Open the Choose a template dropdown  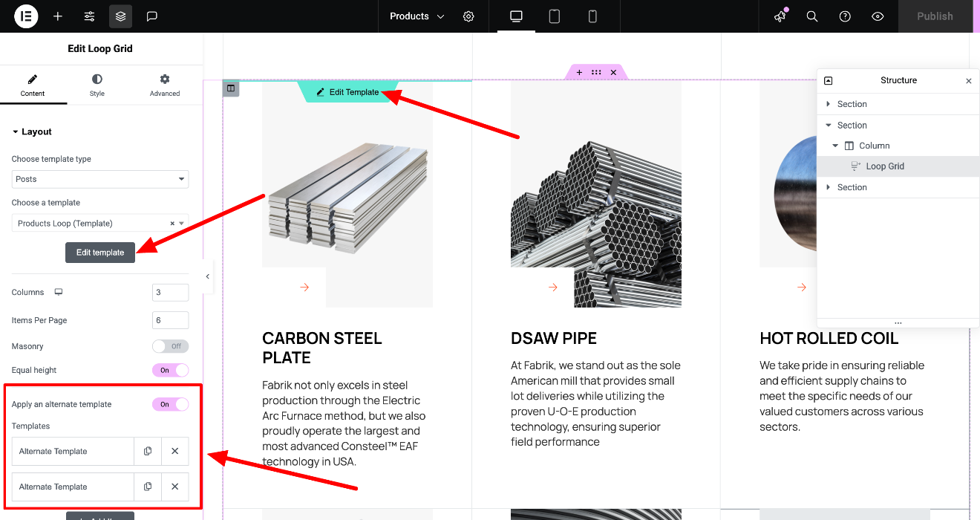(100, 223)
